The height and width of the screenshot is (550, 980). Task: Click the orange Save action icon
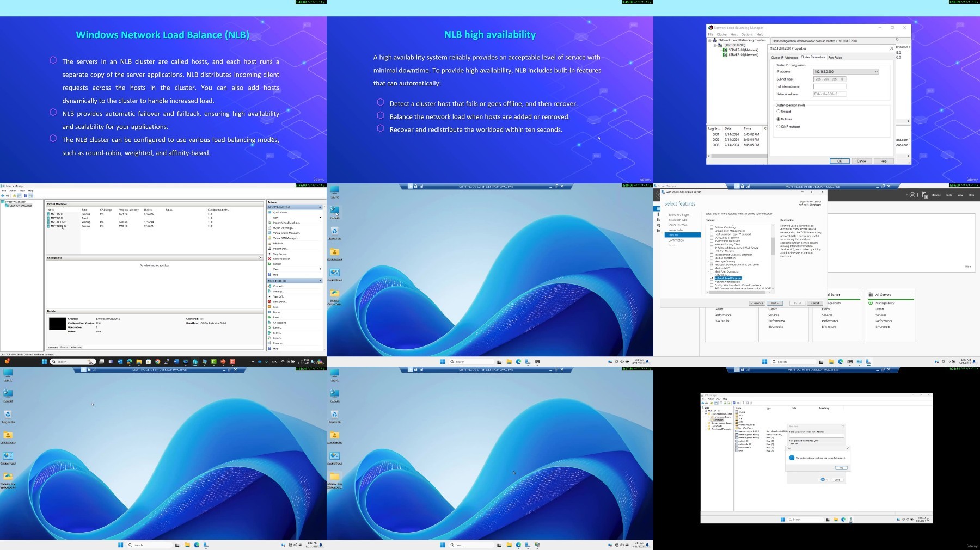pos(269,307)
